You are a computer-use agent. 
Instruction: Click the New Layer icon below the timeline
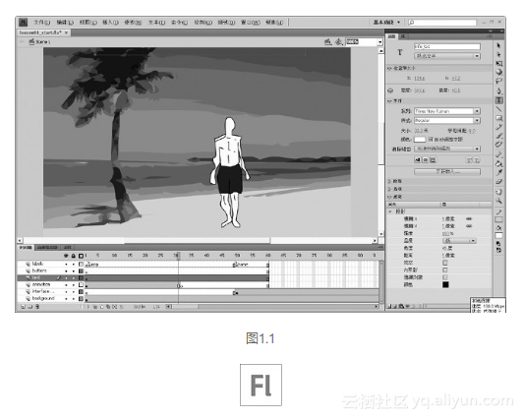click(23, 306)
